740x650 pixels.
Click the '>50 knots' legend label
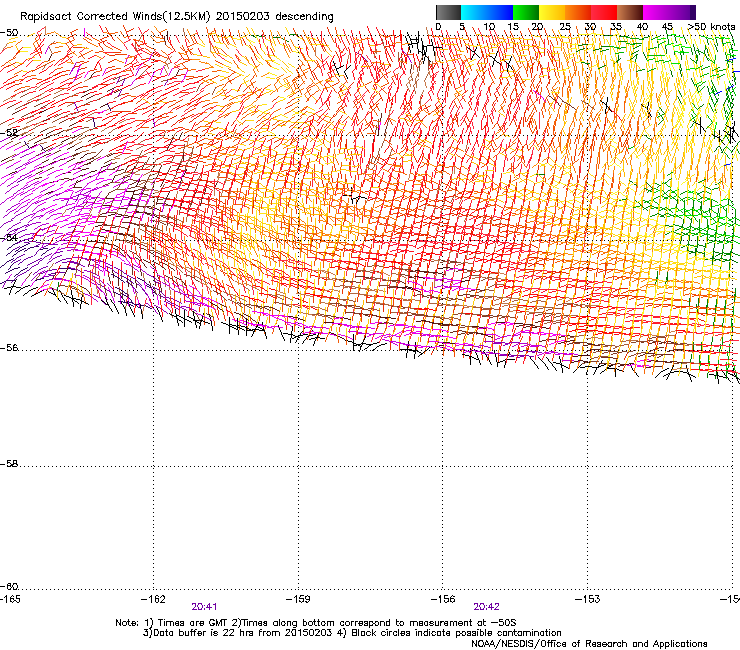point(711,27)
